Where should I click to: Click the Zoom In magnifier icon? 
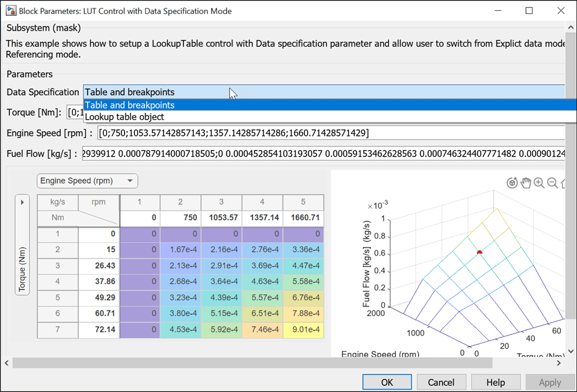[539, 183]
